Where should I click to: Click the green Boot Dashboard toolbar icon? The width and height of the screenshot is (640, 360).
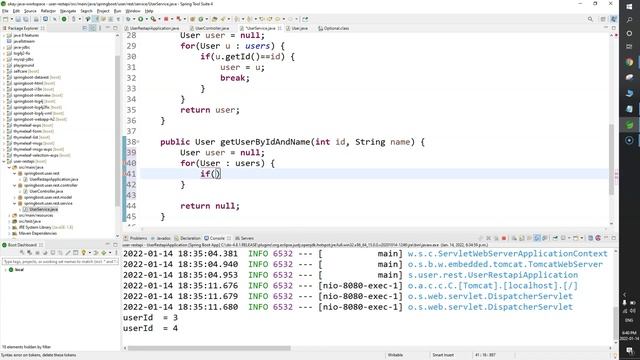point(64,19)
